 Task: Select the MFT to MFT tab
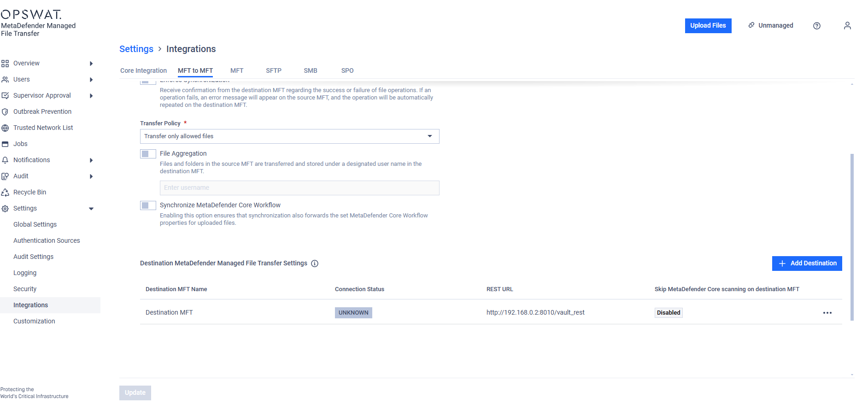pos(195,70)
